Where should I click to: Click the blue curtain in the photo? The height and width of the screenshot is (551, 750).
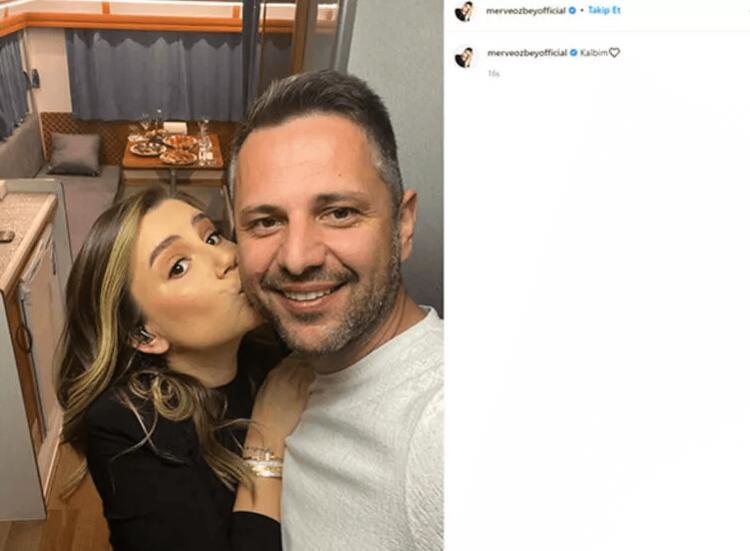pos(155,74)
